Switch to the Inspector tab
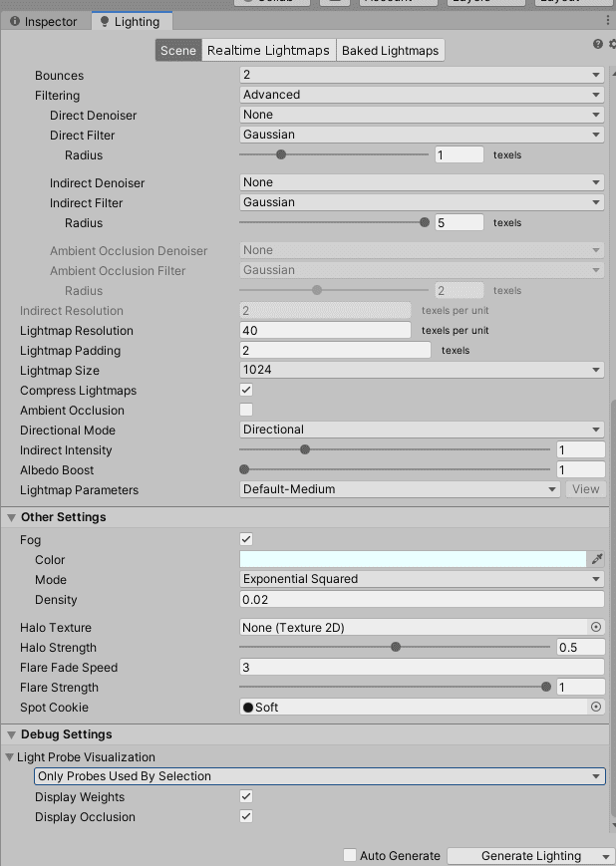Viewport: 616px width, 866px height. click(x=44, y=21)
